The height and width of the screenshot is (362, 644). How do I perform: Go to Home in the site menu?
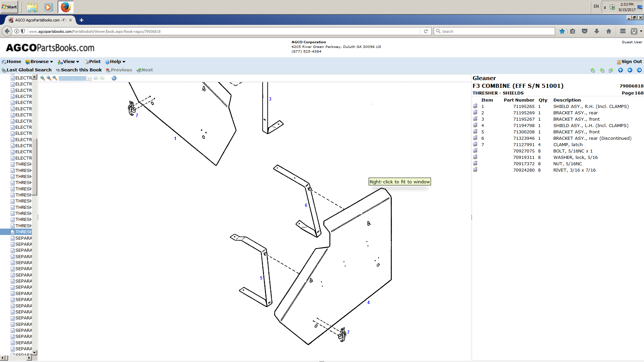[11, 62]
